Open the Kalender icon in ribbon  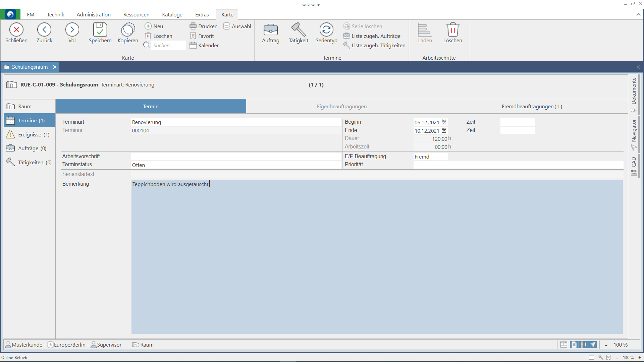[x=204, y=46]
